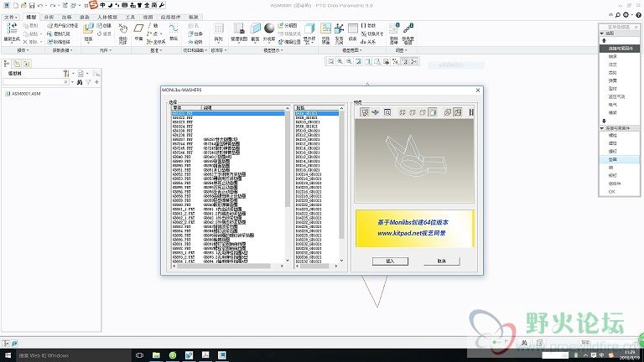Select the Sketch curve tool
The width and height of the screenshot is (644, 362).
point(174,28)
